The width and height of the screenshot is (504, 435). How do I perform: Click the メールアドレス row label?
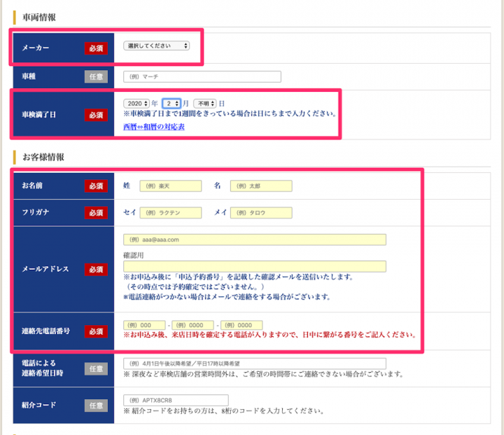[x=45, y=269]
